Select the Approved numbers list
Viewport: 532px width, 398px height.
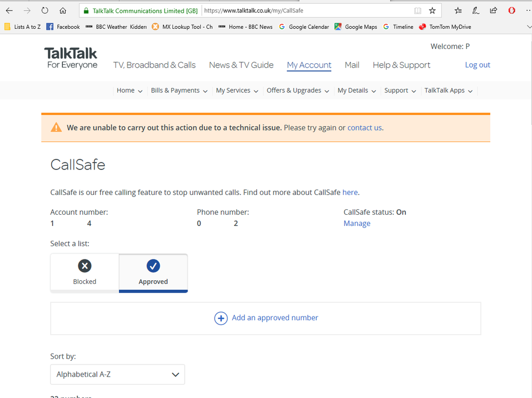[153, 273]
